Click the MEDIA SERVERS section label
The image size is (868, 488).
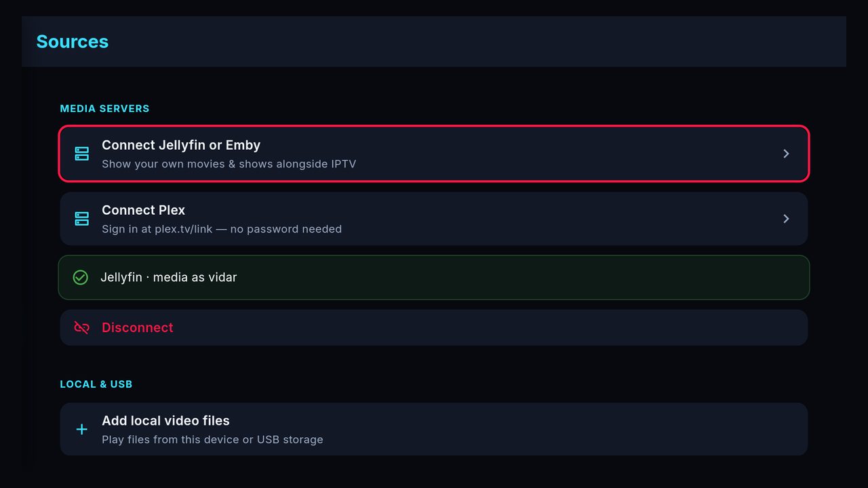(104, 108)
